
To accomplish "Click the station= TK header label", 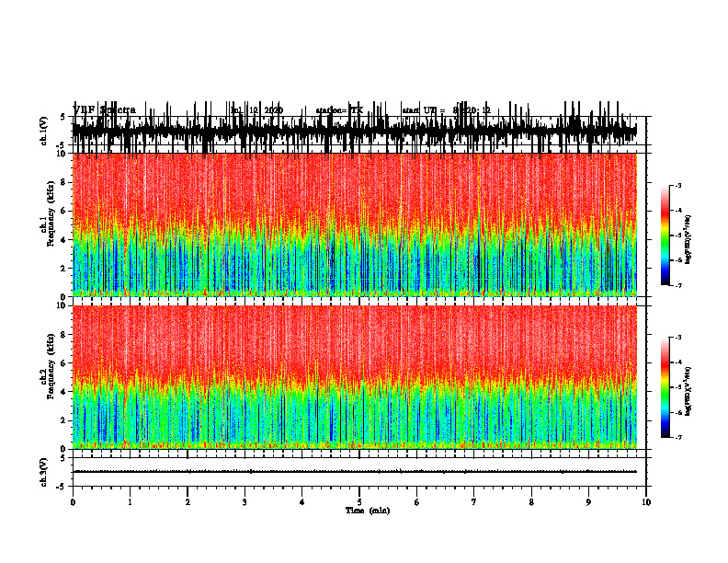I will pos(339,110).
